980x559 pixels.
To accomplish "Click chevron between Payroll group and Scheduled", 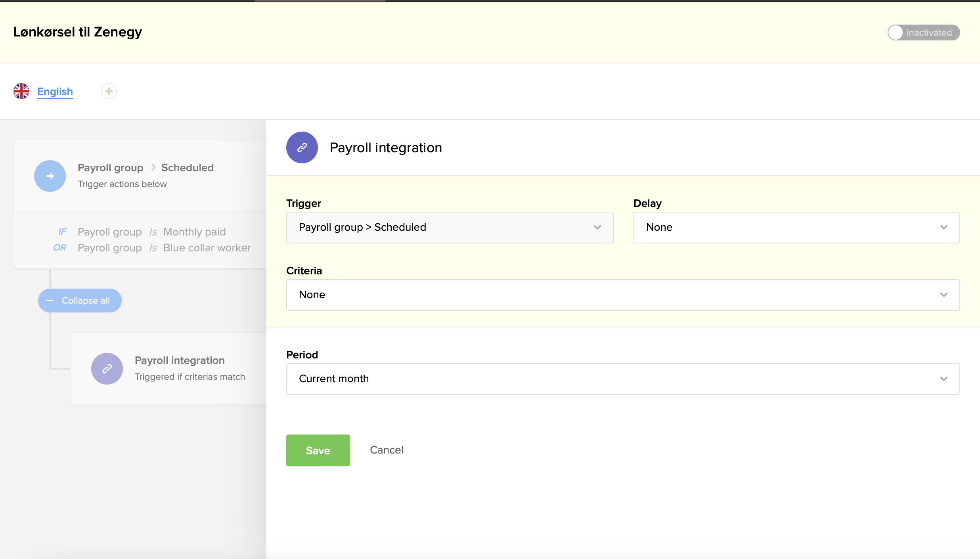I will (153, 168).
